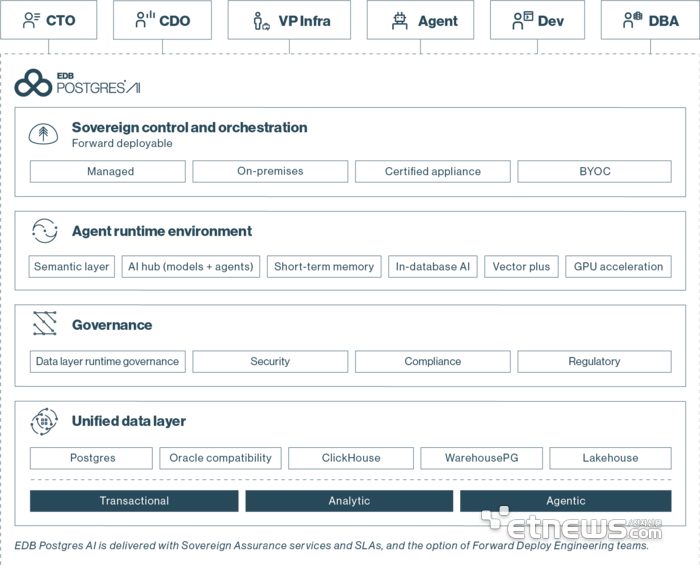Click the Governance diagonal lines icon
Screen dimensions: 700x568
click(x=45, y=323)
